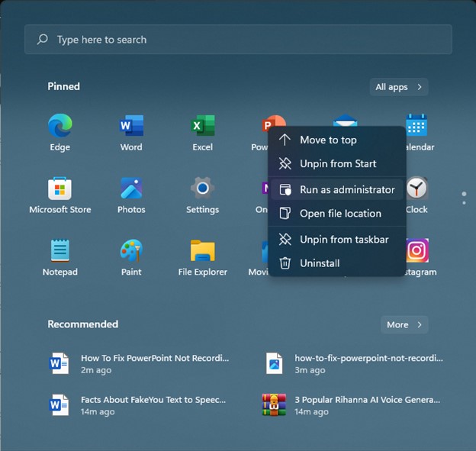
Task: Select Run as administrator
Action: 337,190
